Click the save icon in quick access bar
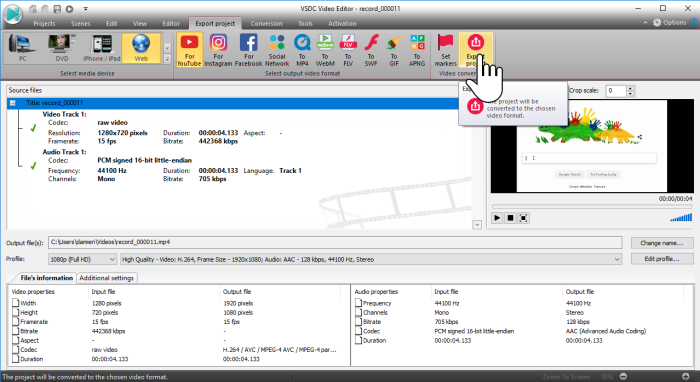This screenshot has width=700, height=382. 57,8
